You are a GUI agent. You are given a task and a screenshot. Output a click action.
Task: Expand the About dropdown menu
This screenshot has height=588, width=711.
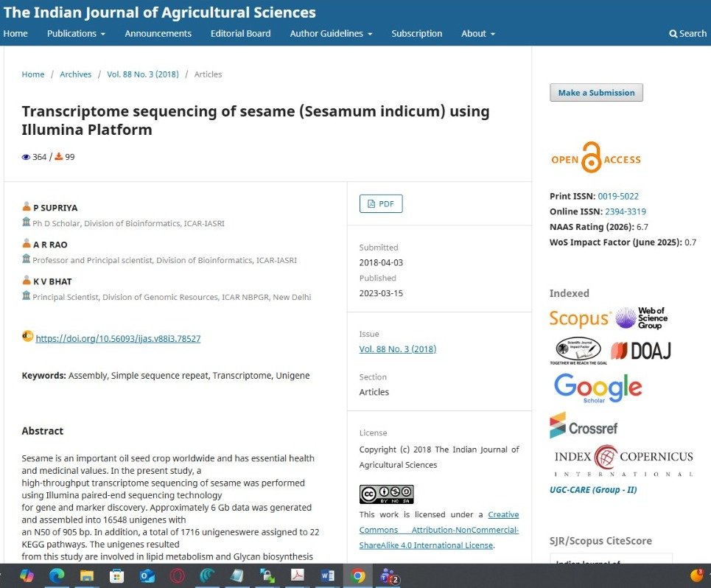click(477, 33)
